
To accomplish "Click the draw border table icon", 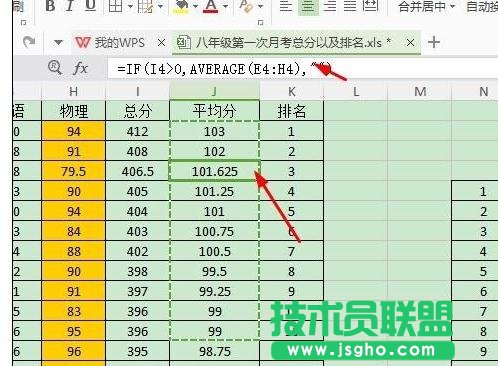I will pos(146,6).
